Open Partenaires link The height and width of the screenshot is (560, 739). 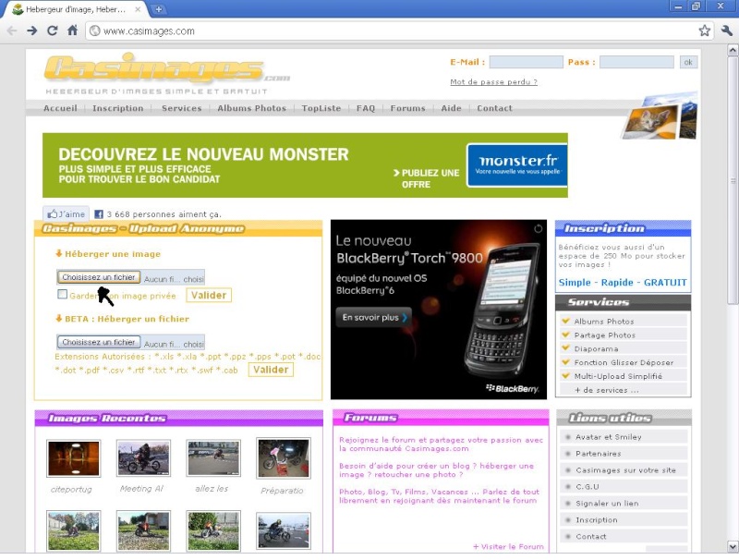tap(598, 454)
